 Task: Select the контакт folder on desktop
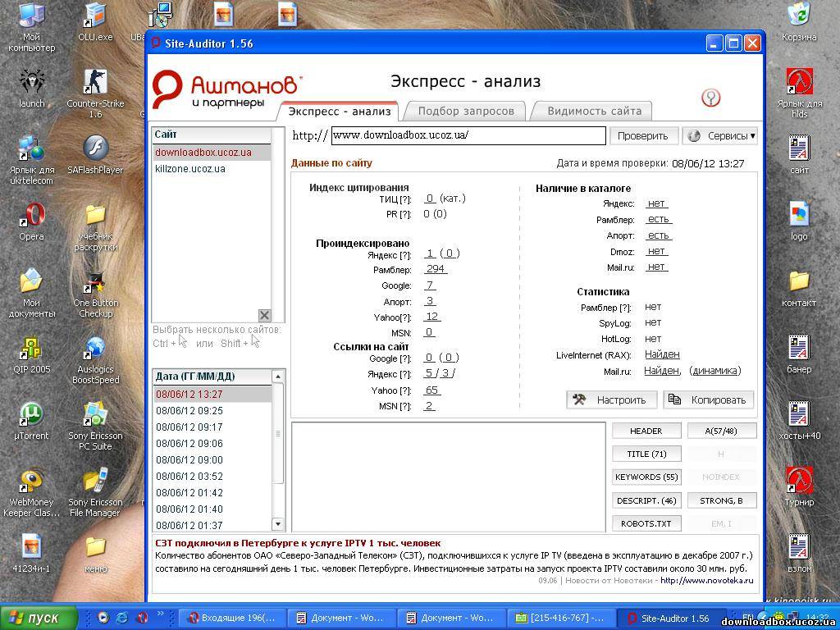[x=799, y=288]
